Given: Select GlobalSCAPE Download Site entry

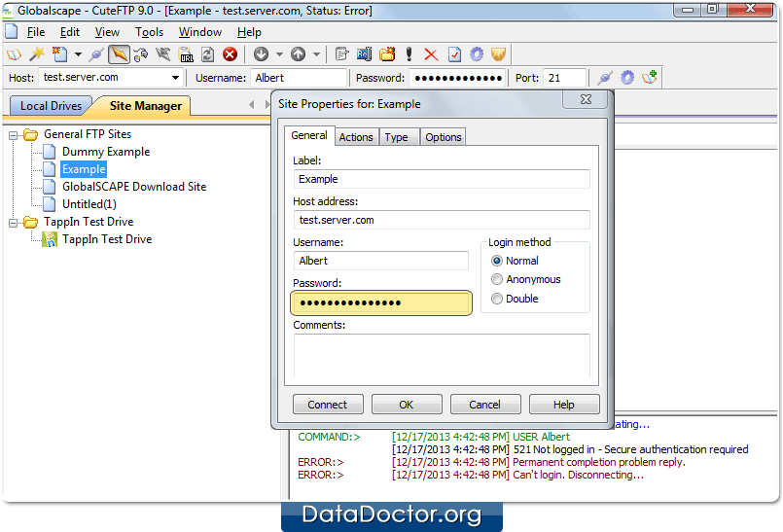Looking at the screenshot, I should pyautogui.click(x=134, y=187).
